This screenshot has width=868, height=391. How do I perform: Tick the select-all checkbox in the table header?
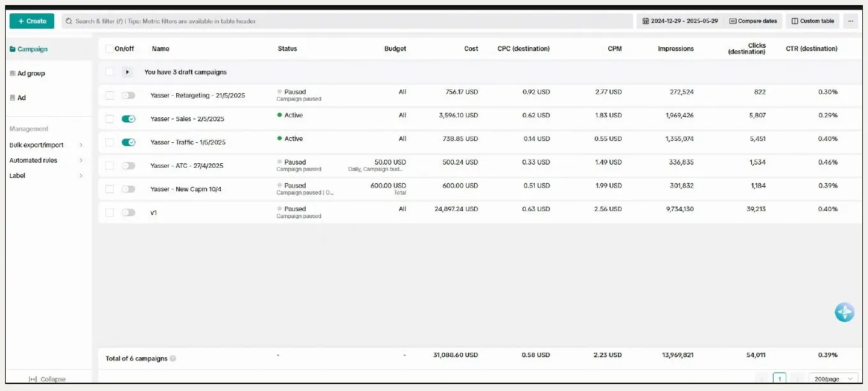[109, 48]
